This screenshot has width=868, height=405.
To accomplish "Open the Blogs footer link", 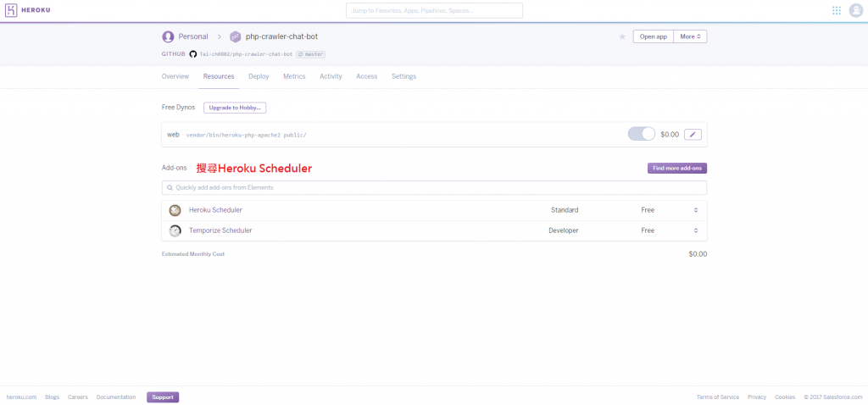I will coord(52,397).
